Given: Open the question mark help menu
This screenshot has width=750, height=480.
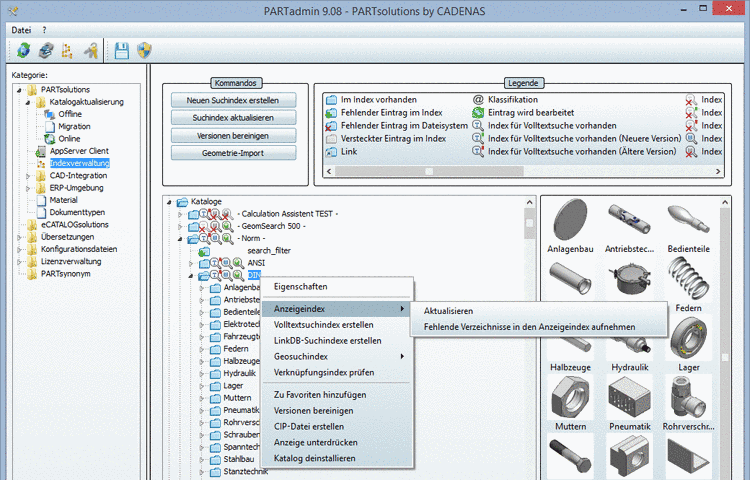Looking at the screenshot, I should (44, 30).
